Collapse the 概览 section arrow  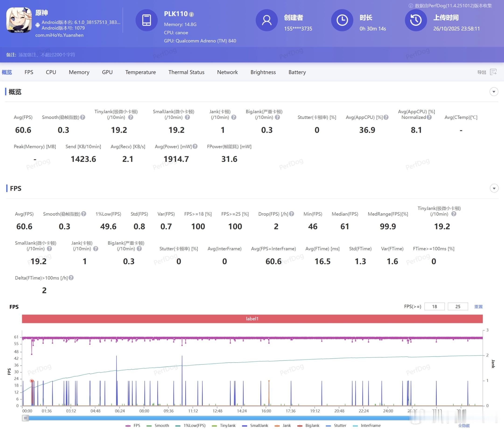(494, 92)
